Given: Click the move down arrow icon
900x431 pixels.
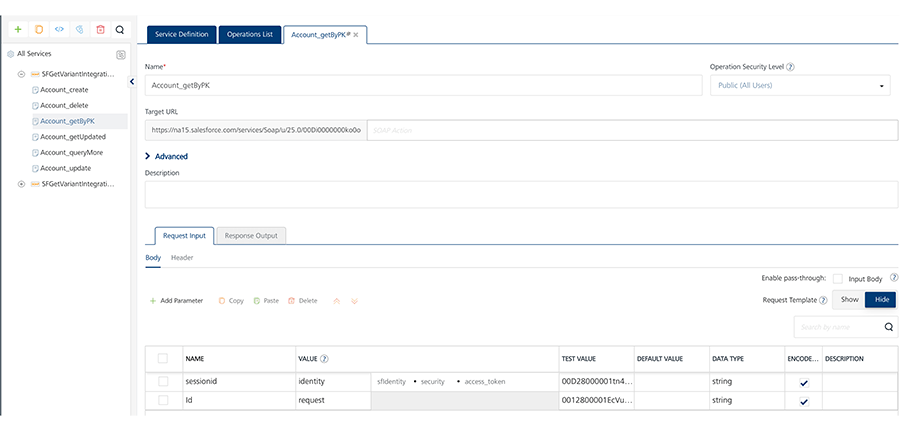Looking at the screenshot, I should click(x=354, y=300).
